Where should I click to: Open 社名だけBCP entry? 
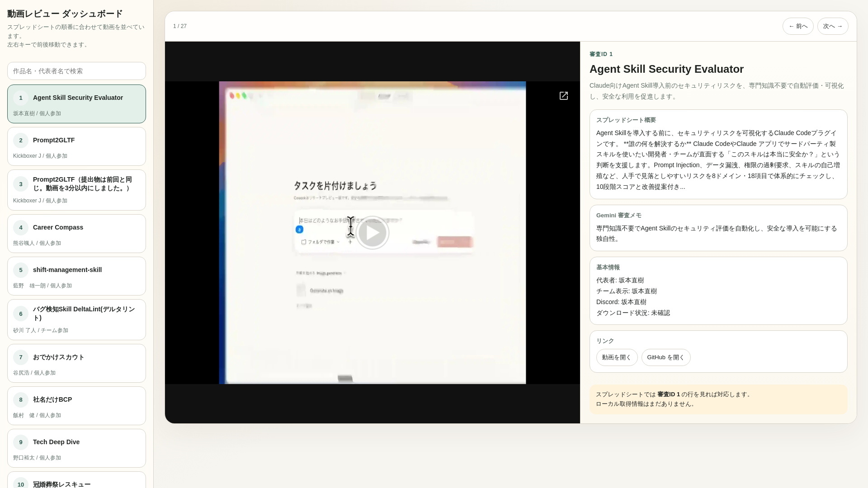(76, 406)
